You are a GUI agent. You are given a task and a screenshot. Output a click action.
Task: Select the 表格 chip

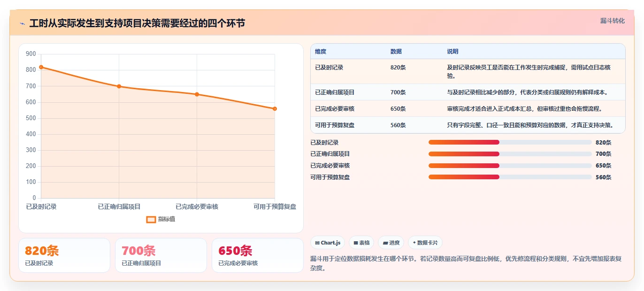pos(361,243)
